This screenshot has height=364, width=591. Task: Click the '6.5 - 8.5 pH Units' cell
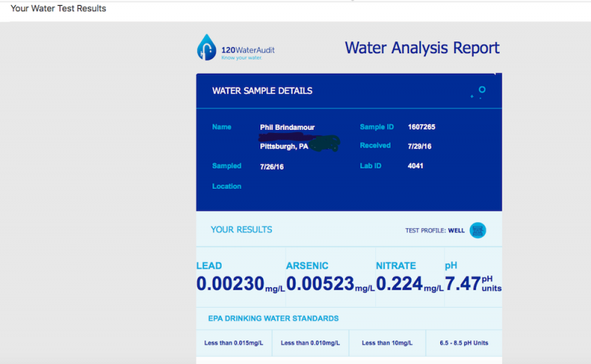pyautogui.click(x=464, y=343)
